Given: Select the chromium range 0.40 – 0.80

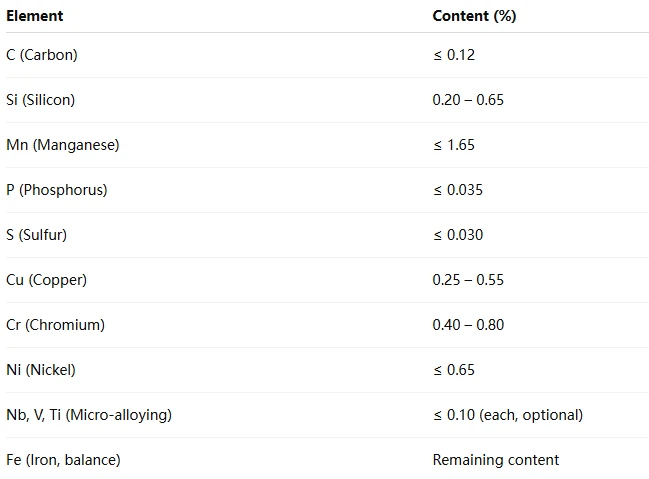Looking at the screenshot, I should (468, 325).
